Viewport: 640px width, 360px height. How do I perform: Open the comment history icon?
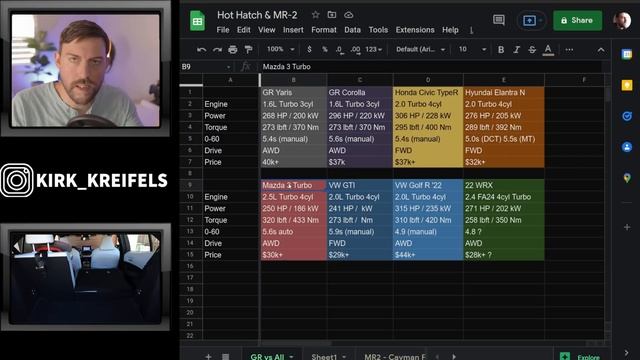499,20
